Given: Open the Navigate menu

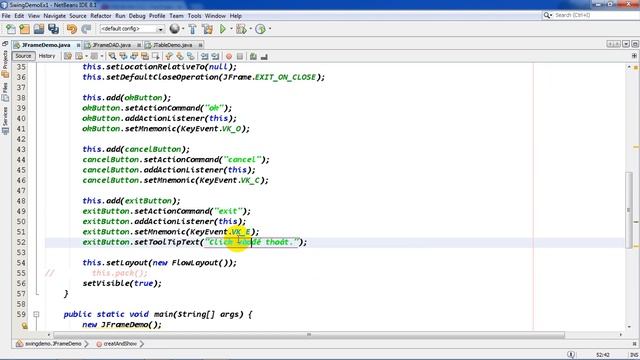Looking at the screenshot, I should (54, 16).
